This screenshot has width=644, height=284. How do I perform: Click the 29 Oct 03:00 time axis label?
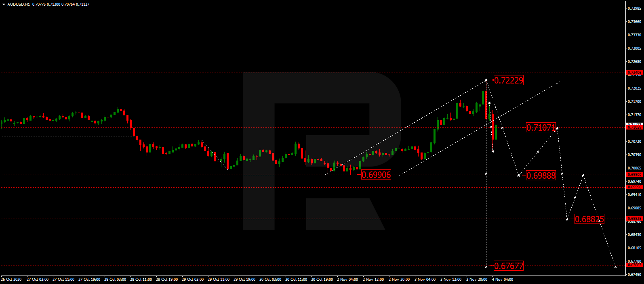click(x=193, y=280)
